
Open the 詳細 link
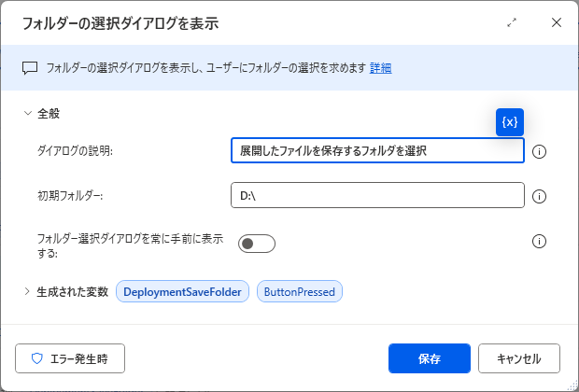click(x=380, y=68)
